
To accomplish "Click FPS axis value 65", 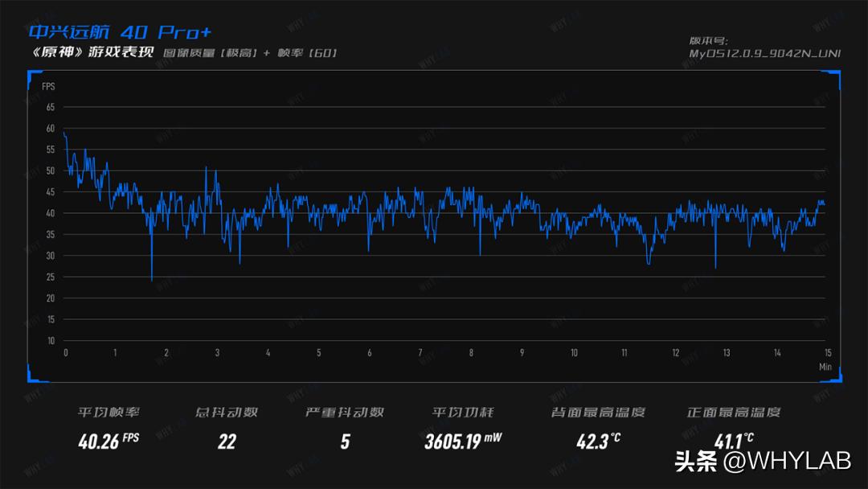I will click(x=51, y=107).
